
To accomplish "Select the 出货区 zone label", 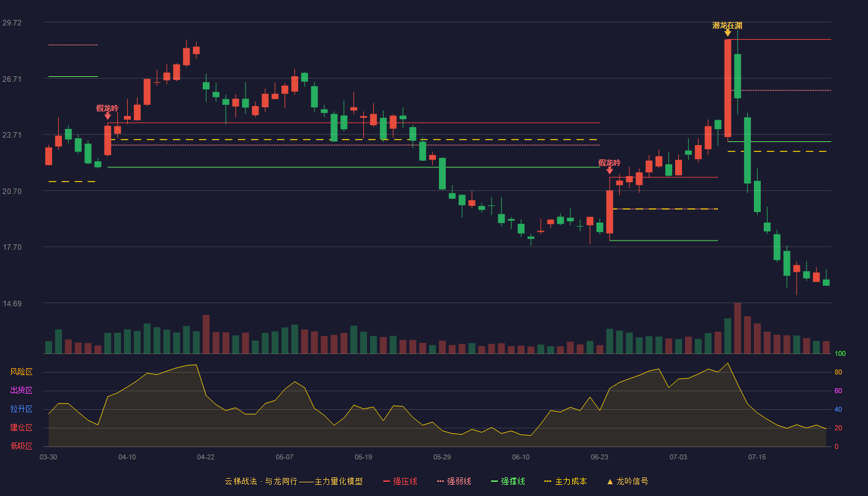I will (21, 391).
